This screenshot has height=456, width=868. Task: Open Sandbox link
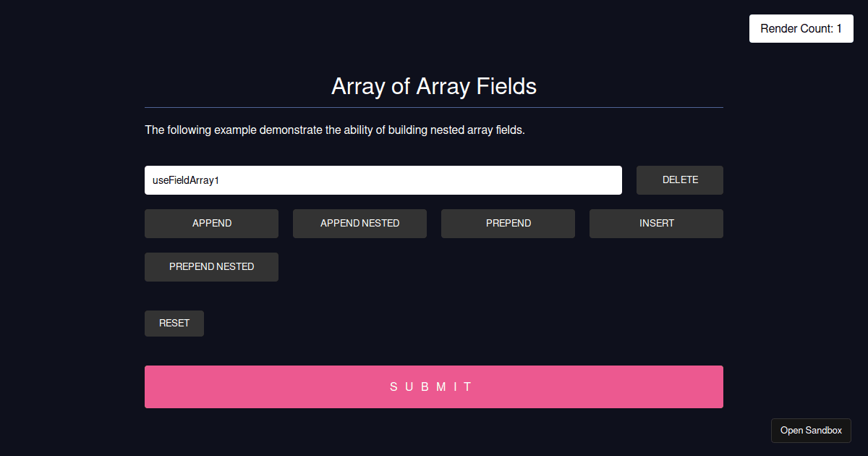point(811,431)
